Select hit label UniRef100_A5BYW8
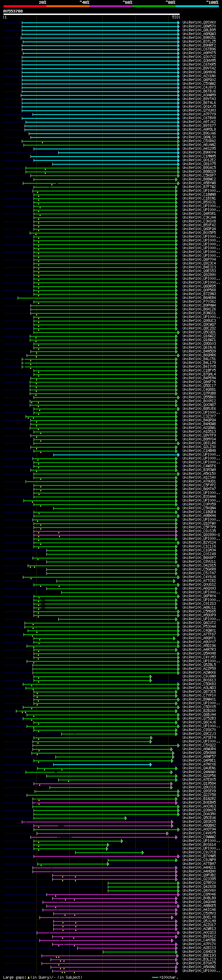This screenshot has width=222, height=980. (199, 183)
